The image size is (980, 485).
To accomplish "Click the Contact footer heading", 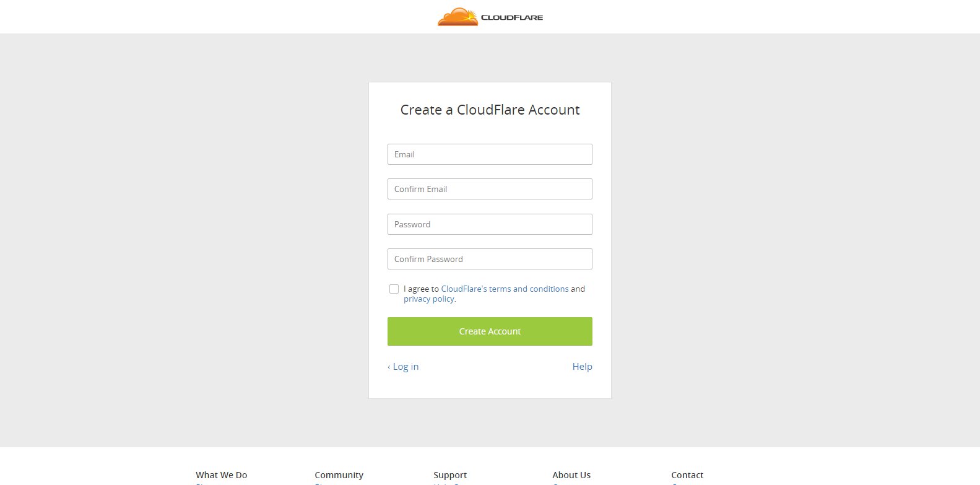I will pos(687,475).
